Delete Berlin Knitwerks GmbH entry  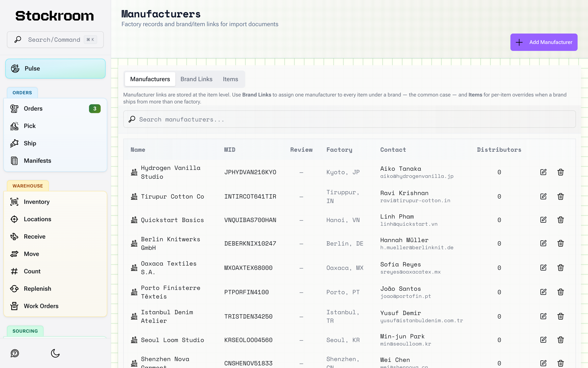coord(561,243)
